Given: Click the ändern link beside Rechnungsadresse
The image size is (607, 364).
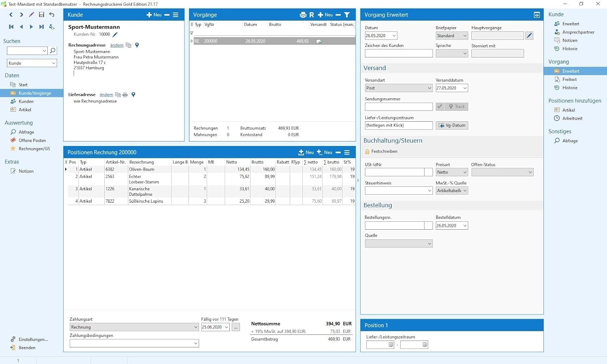Looking at the screenshot, I should click(117, 45).
